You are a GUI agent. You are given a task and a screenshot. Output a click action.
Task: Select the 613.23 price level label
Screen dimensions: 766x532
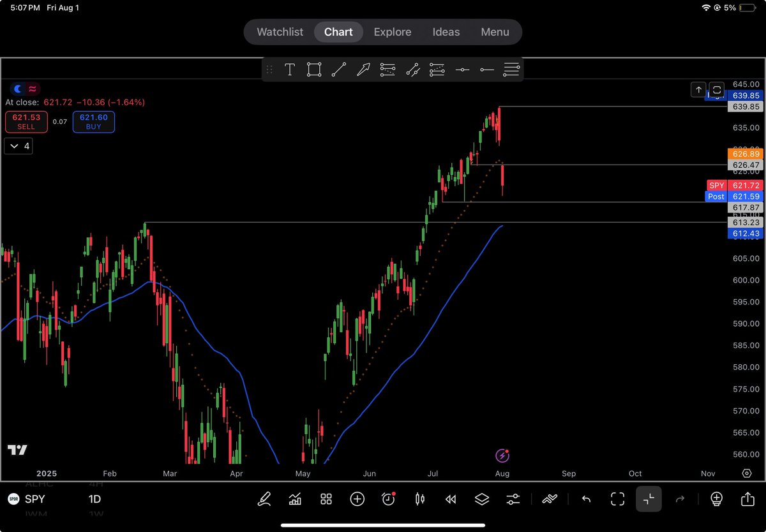point(746,222)
